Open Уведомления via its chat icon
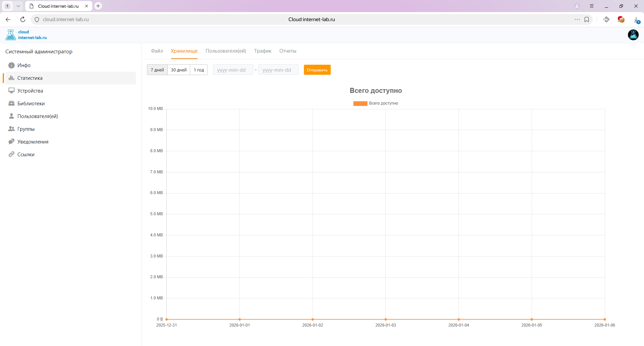 [x=11, y=142]
